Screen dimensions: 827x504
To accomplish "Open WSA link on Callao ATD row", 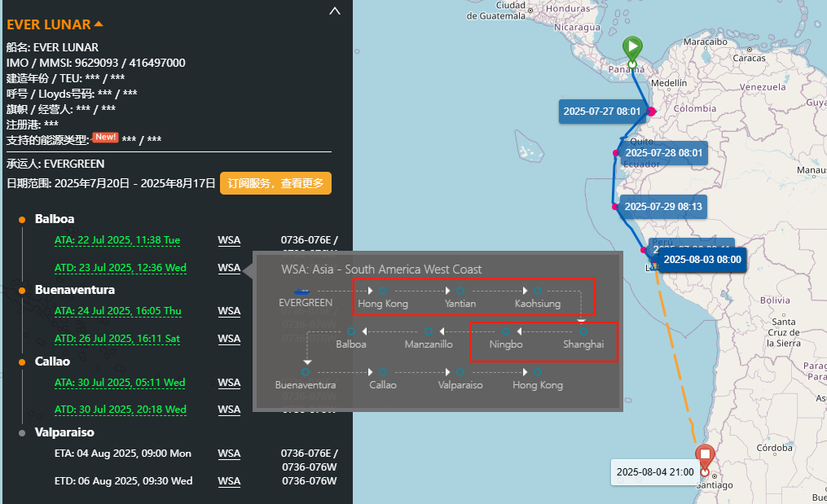I will 229,409.
